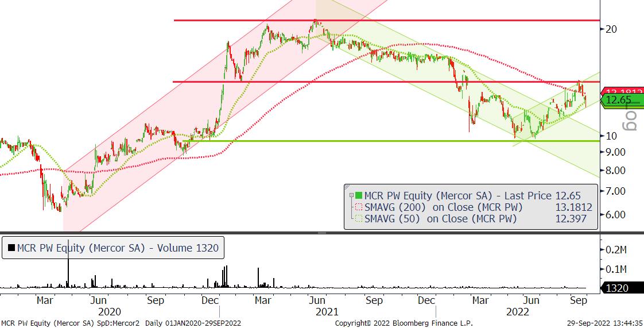Click the 12.397 value in the legend
Screen dimensions: 644x328
pos(571,219)
